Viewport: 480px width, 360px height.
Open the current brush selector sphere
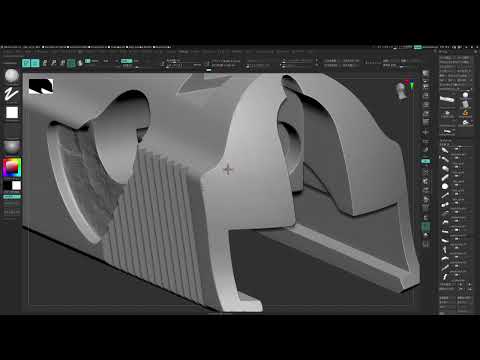pos(12,76)
